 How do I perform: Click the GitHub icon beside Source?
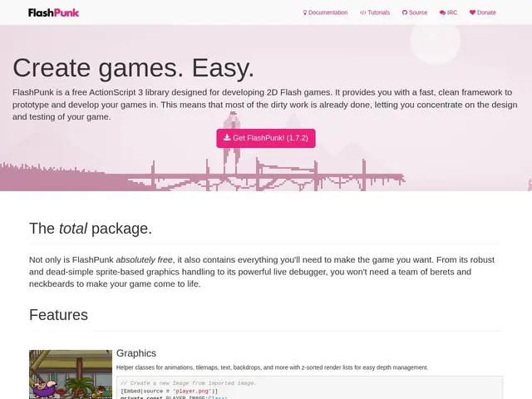(x=405, y=12)
